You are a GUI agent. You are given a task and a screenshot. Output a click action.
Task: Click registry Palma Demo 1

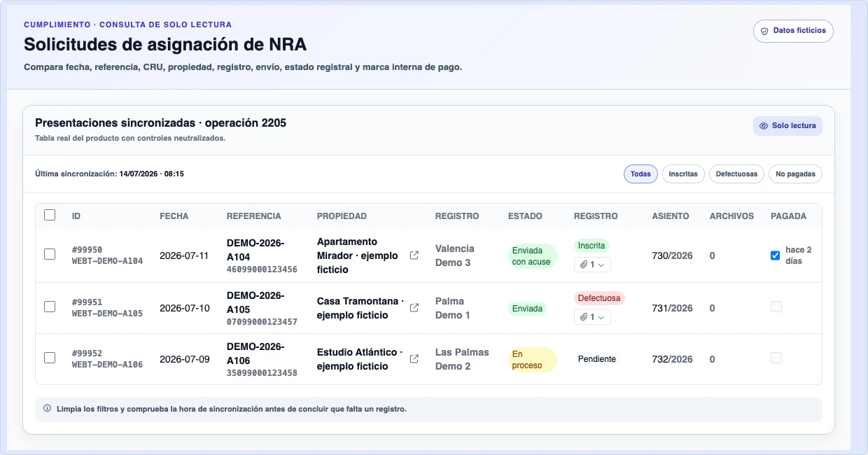pyautogui.click(x=452, y=308)
